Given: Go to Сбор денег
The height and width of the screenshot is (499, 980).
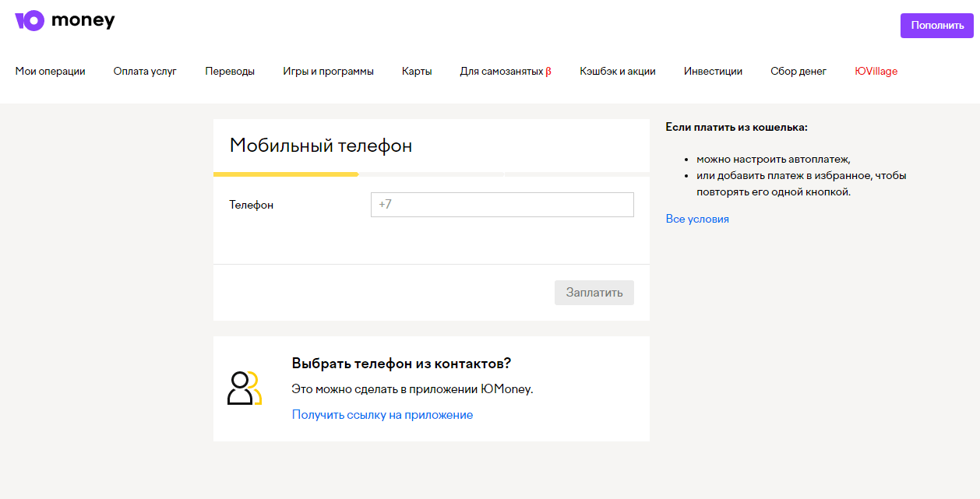Looking at the screenshot, I should 798,71.
